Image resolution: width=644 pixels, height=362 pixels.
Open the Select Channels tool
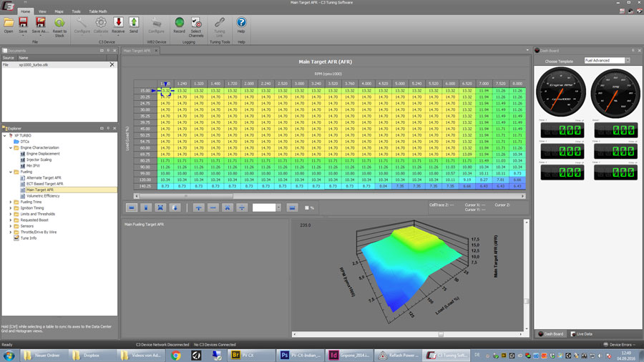pos(196,24)
